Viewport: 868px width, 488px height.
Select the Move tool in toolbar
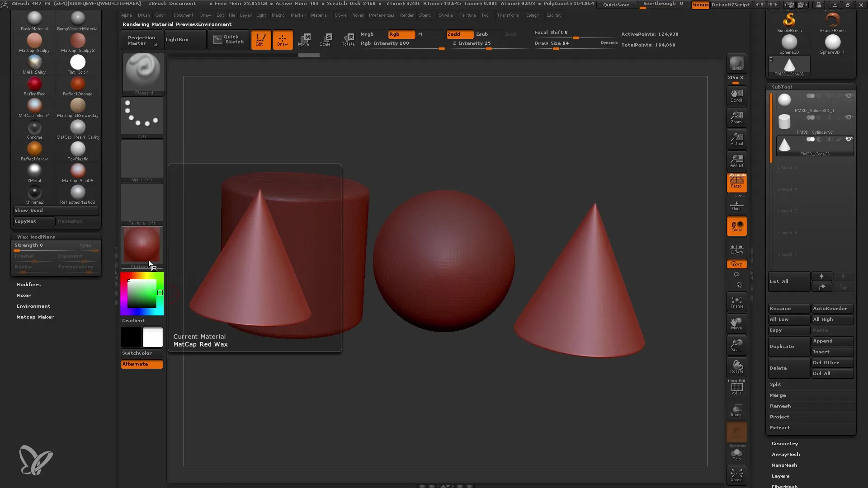[303, 39]
